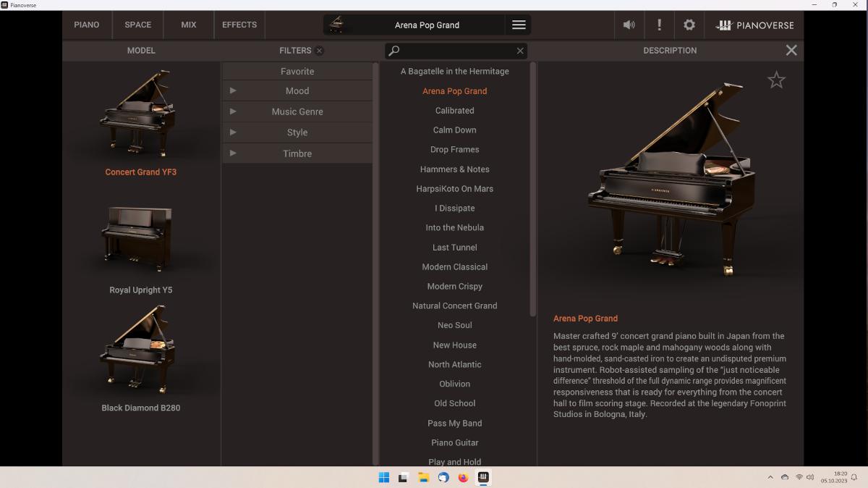Select the Last Tunnel preset
The image size is (868, 488).
point(455,248)
